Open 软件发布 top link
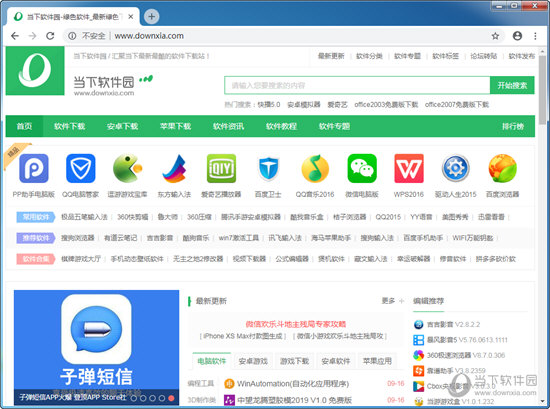 coord(522,56)
